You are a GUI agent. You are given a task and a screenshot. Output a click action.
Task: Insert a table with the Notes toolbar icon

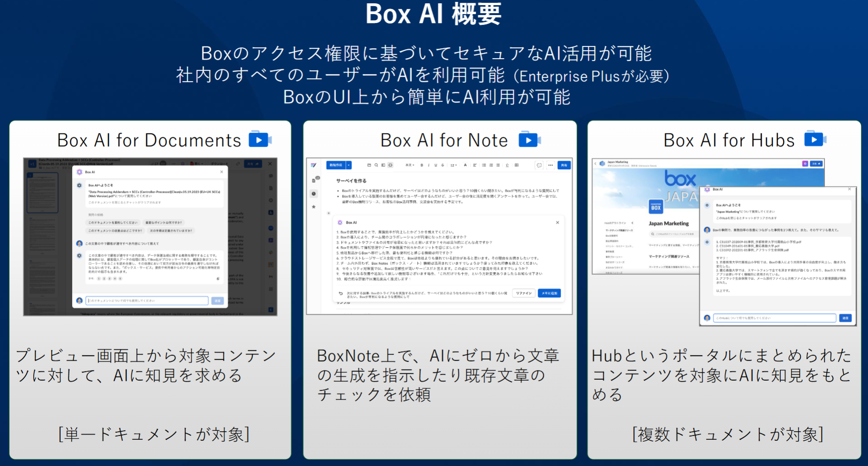coord(517,165)
